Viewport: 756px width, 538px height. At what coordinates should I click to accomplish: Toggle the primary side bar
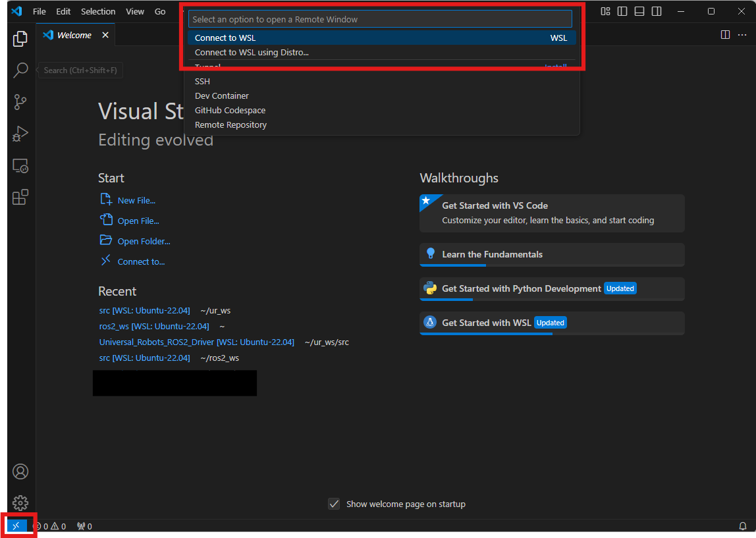tap(622, 11)
